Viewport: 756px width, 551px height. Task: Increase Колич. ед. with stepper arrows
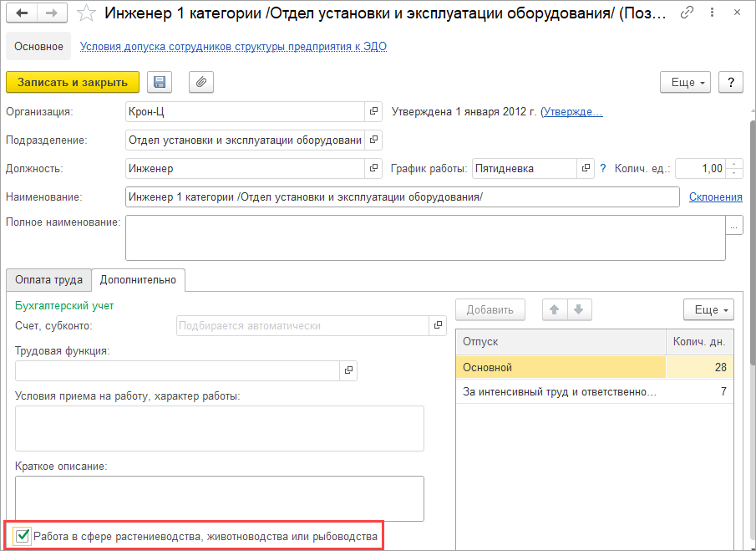(733, 164)
